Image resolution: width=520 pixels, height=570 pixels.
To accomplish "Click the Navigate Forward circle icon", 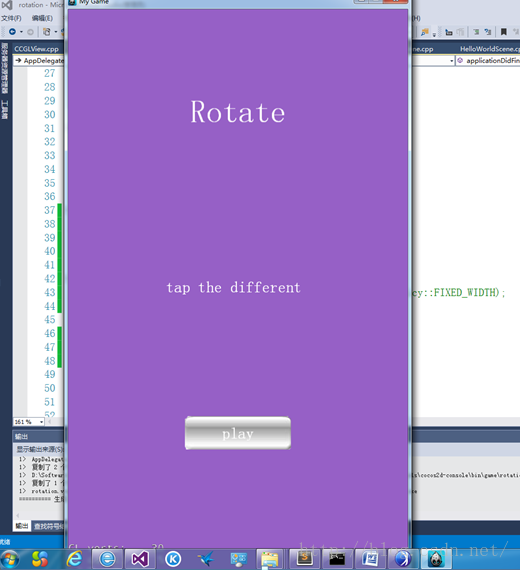I will tap(31, 32).
